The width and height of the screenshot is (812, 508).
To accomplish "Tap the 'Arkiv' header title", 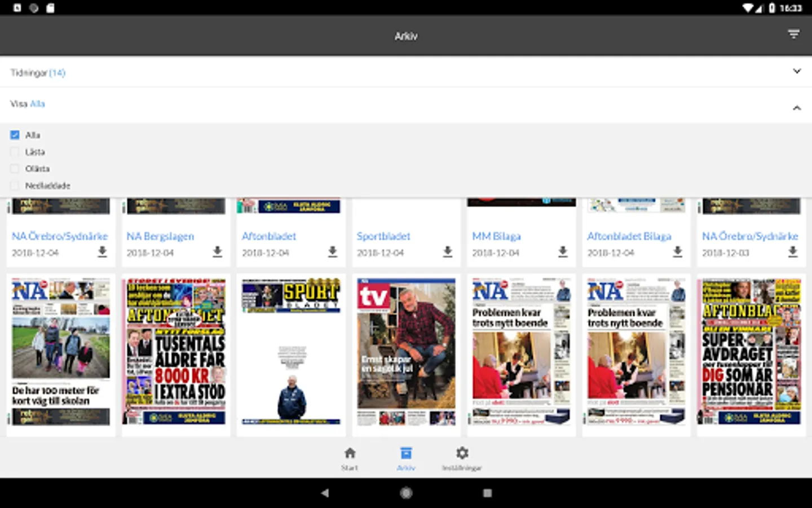I will click(406, 36).
